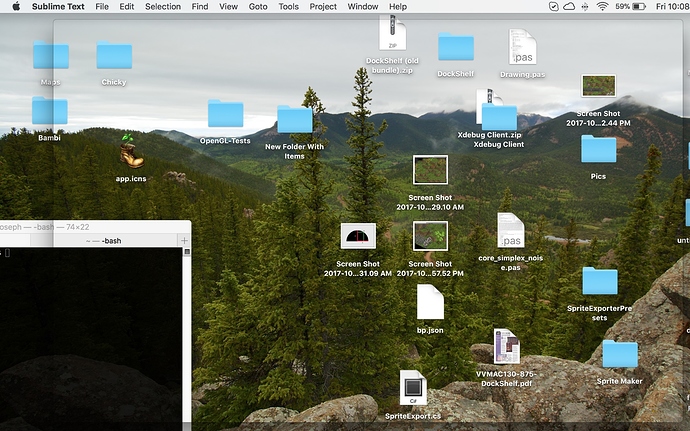Select the bp.json file icon

point(430,302)
